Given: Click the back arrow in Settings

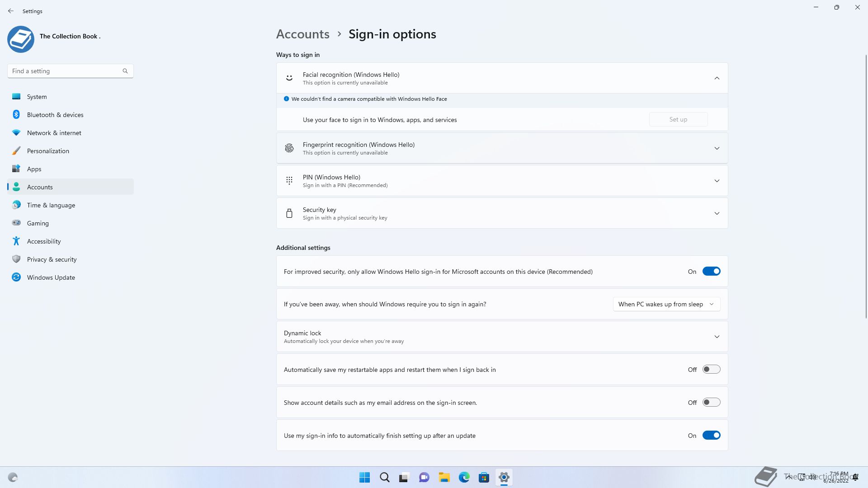Looking at the screenshot, I should (11, 11).
